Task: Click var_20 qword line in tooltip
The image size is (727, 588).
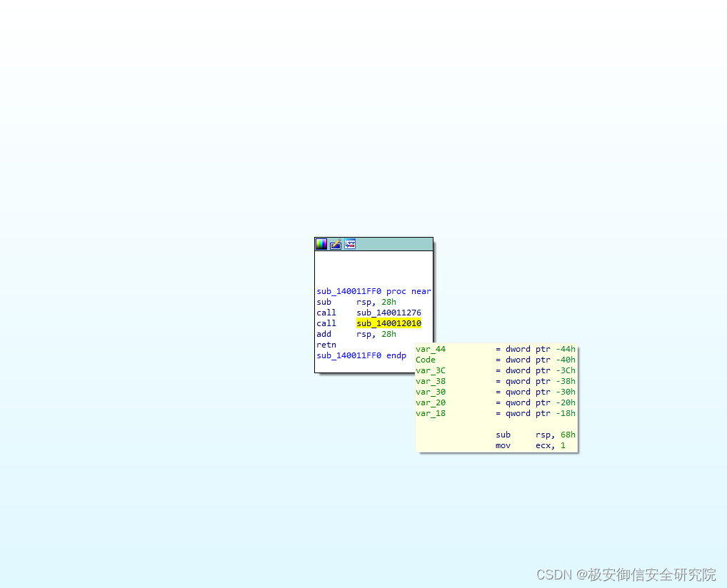Action: 496,402
